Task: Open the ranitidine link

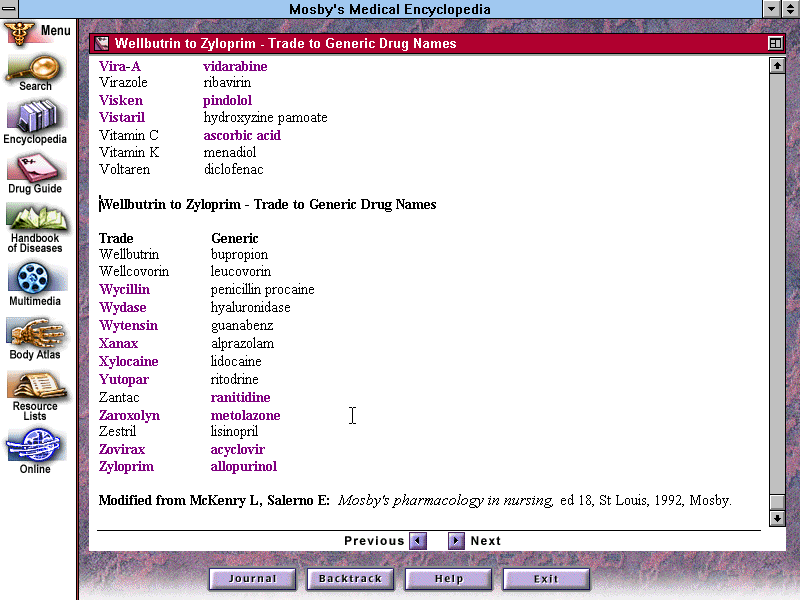Action: pyautogui.click(x=240, y=397)
